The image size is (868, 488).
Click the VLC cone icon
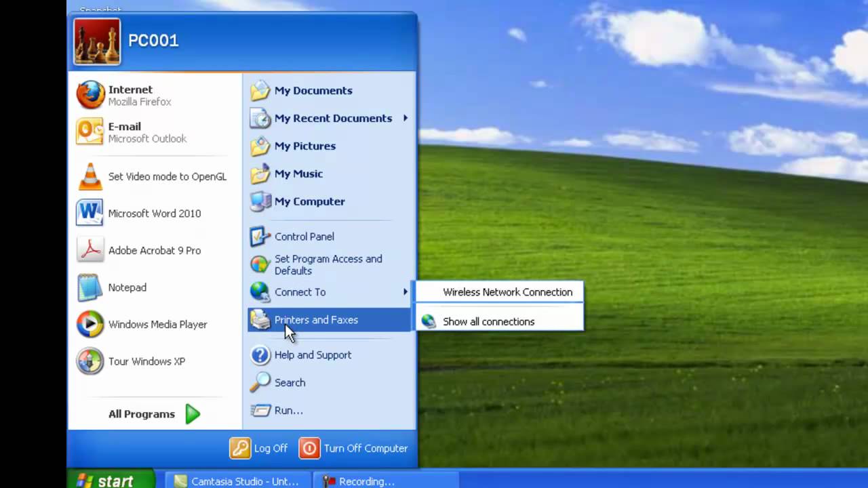[x=90, y=176]
